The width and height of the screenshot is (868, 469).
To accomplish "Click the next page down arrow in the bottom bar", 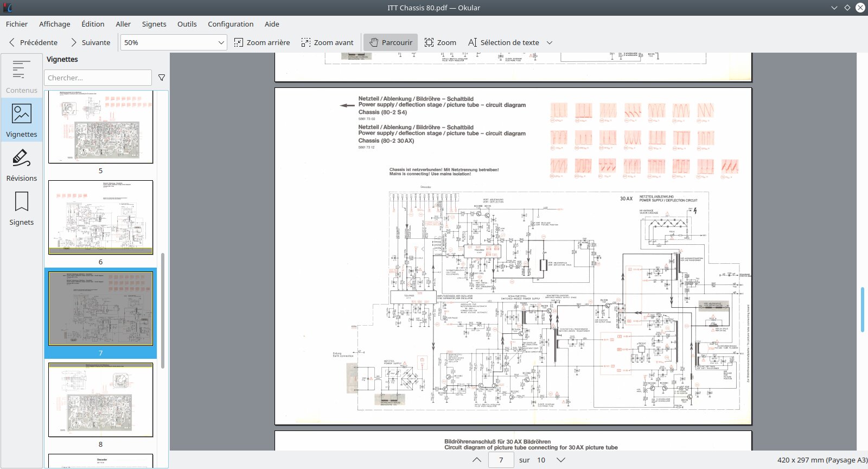I will [561, 460].
